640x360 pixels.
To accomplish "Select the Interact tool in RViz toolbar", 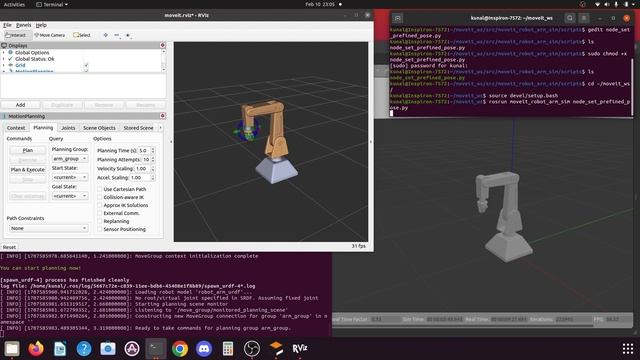I will (16, 35).
